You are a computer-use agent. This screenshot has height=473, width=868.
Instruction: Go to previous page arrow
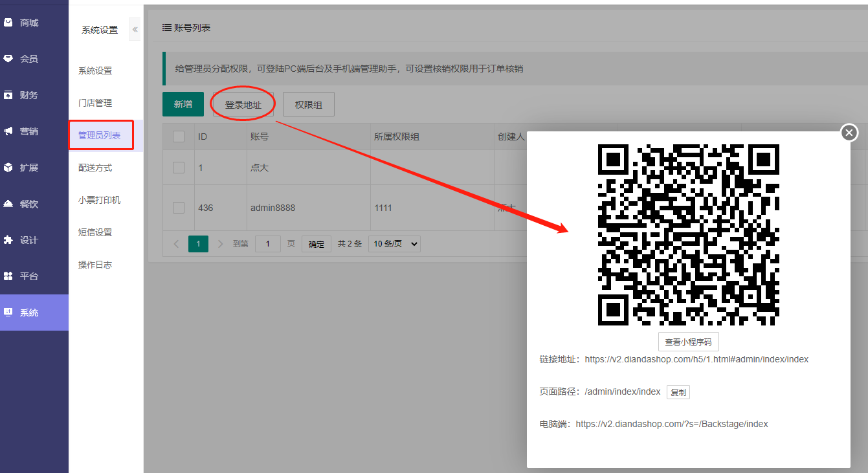[177, 244]
